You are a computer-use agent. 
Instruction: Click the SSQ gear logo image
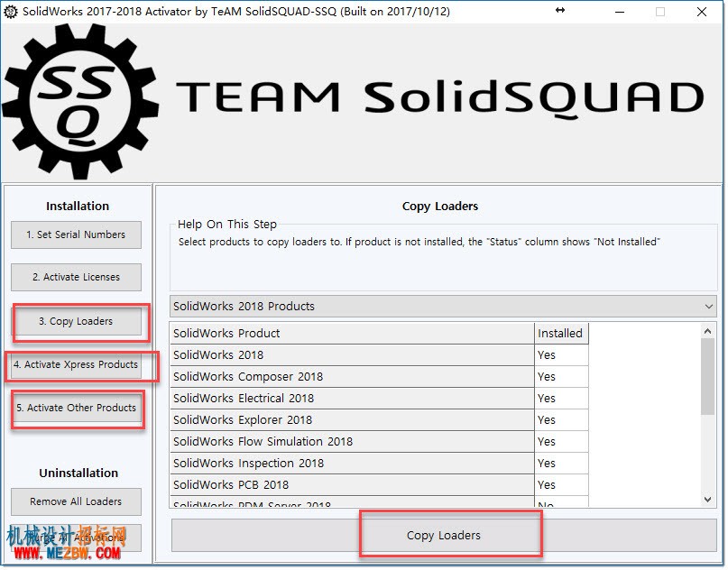[80, 102]
